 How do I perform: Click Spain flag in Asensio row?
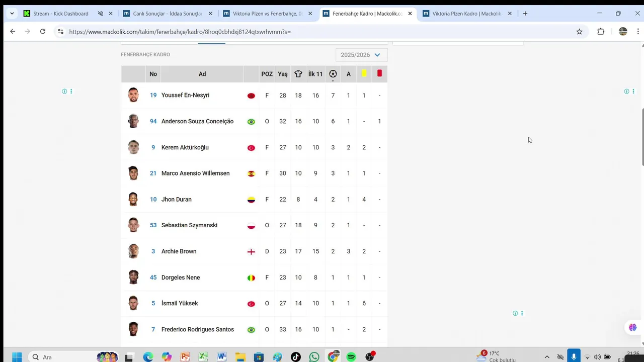[x=251, y=173]
